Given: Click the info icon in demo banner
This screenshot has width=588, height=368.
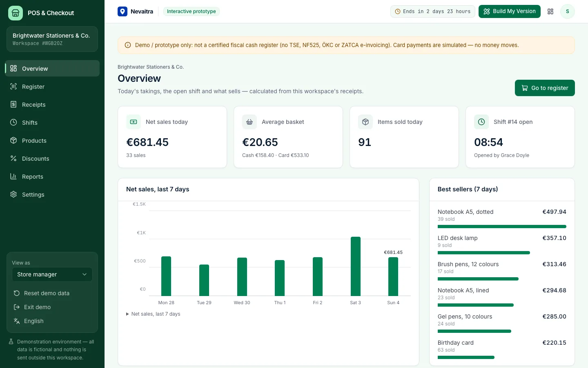Looking at the screenshot, I should (128, 45).
